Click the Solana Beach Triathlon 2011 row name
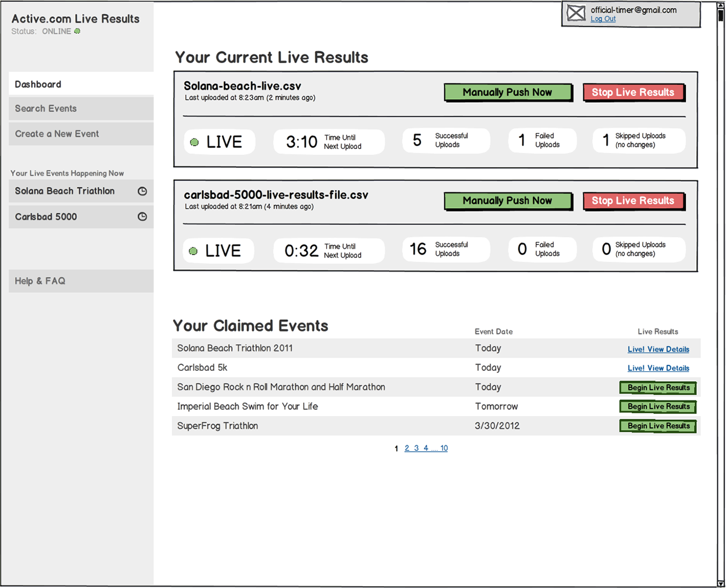Image resolution: width=726 pixels, height=588 pixels. (235, 348)
